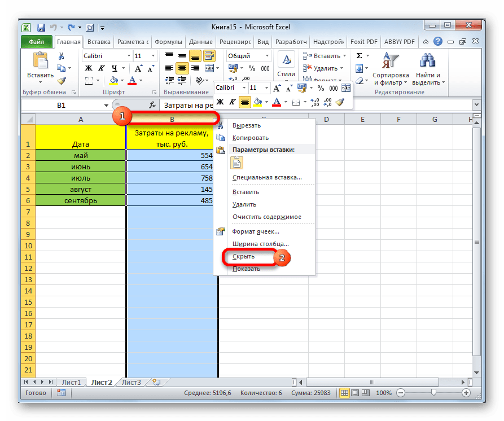
Task: Click Format Painter brush in mini toolbar
Action: point(340,102)
